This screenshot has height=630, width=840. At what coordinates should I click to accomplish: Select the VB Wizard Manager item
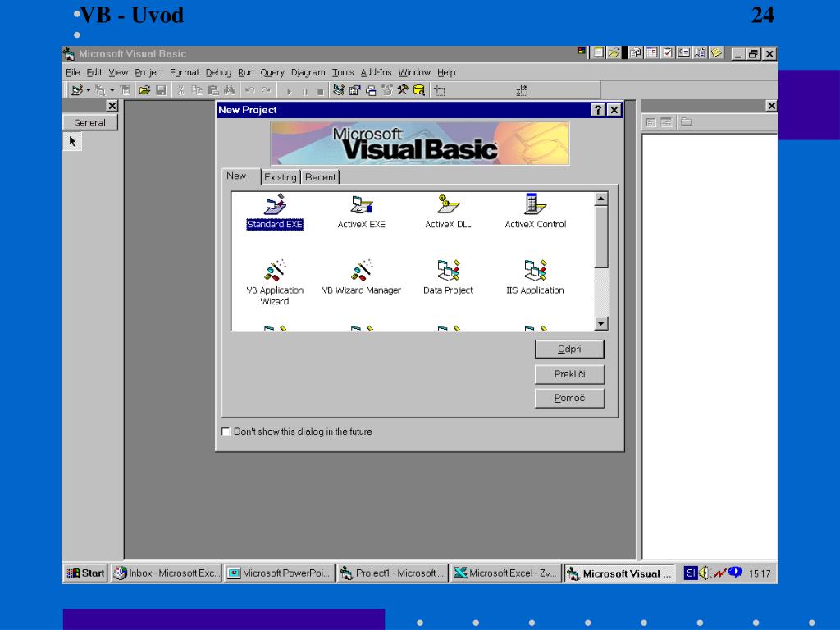pyautogui.click(x=362, y=277)
